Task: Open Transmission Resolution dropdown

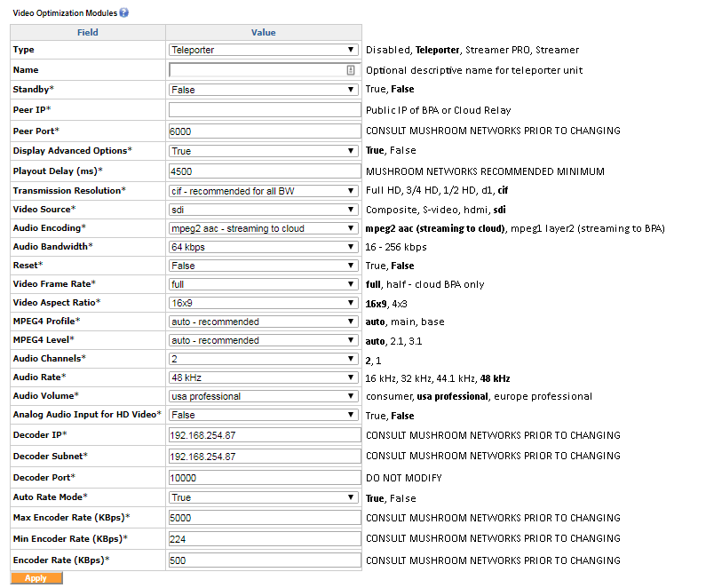Action: point(264,191)
